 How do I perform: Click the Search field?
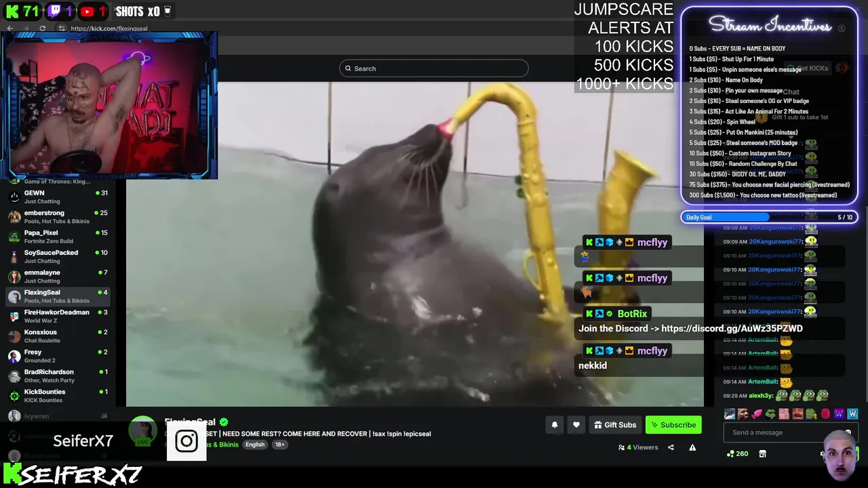click(434, 68)
